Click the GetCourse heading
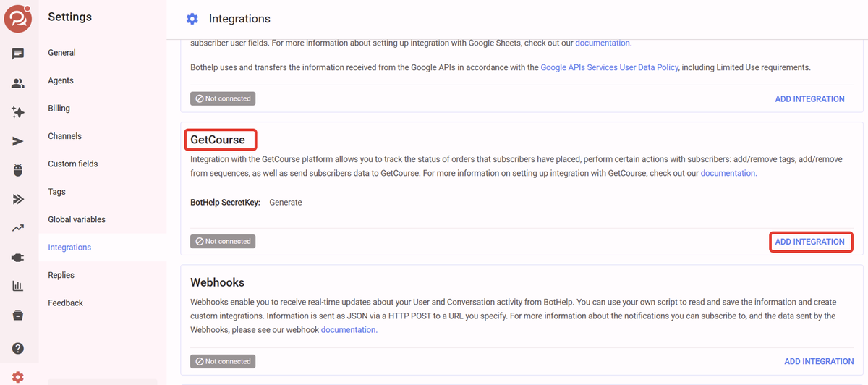868x385 pixels. 218,140
